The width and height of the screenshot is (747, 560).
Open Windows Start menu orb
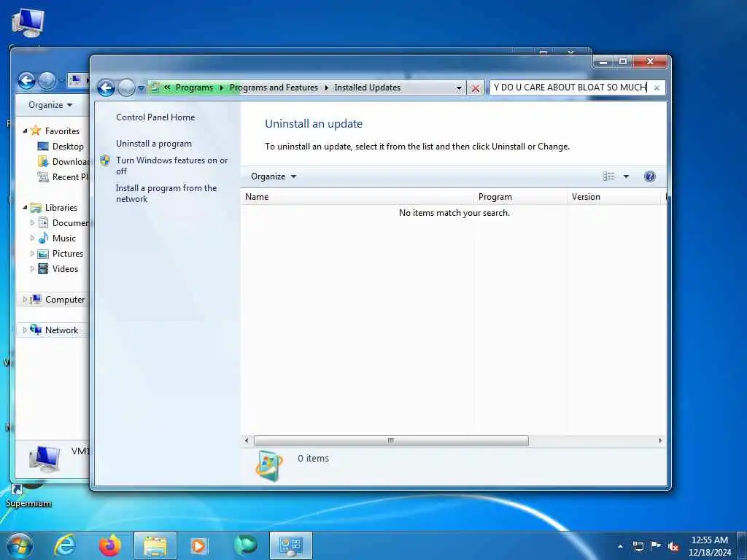(19, 545)
